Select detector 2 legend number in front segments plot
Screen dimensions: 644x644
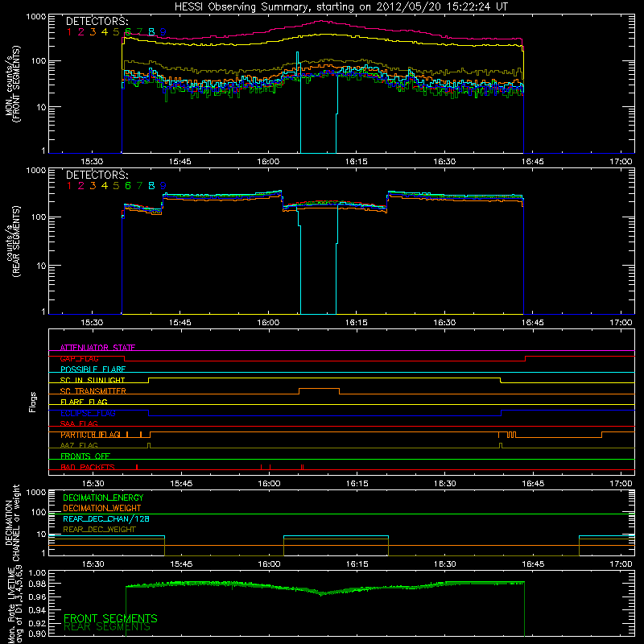(x=81, y=31)
